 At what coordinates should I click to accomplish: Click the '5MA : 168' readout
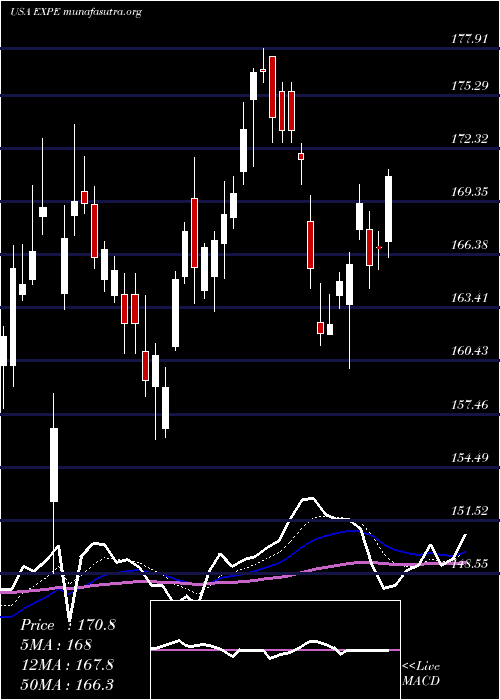[56, 645]
